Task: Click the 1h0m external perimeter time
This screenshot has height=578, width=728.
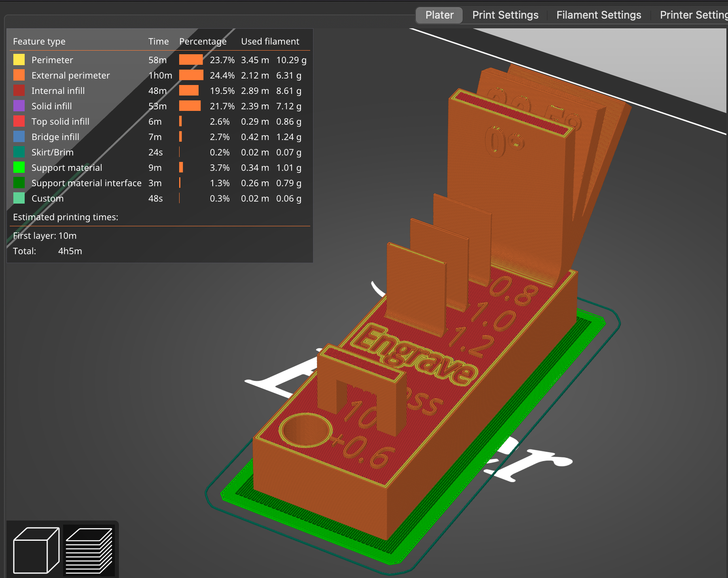Action: pyautogui.click(x=160, y=75)
